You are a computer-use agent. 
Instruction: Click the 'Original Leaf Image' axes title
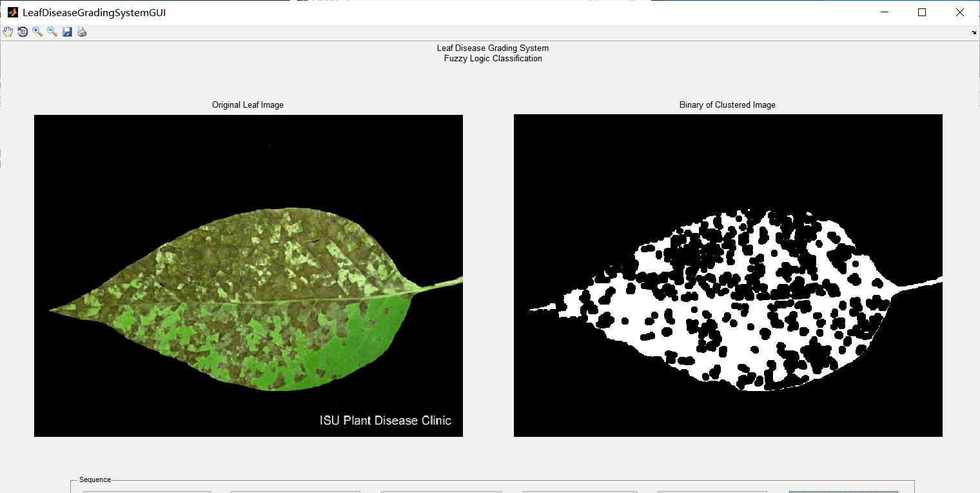[x=248, y=105]
